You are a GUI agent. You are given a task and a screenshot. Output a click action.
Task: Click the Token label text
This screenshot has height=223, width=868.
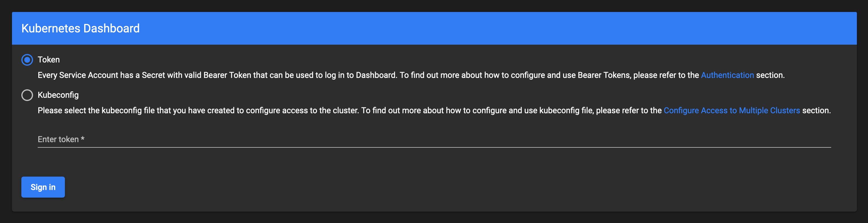tap(49, 60)
